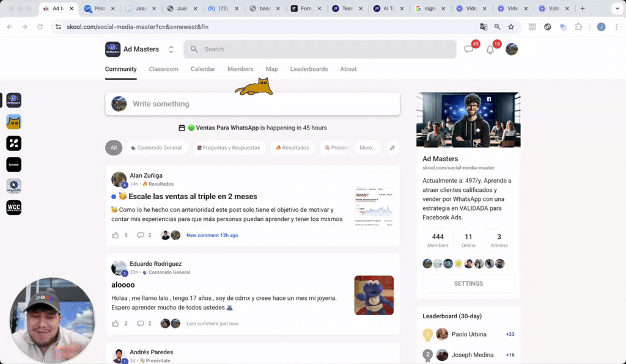Click the Ad Masters group logo
This screenshot has width=626, height=364.
112,49
